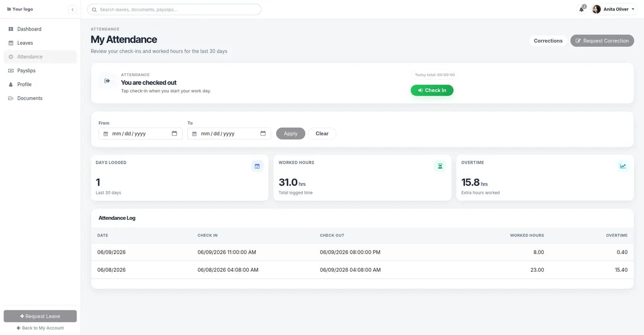The image size is (644, 335).
Task: Click check-out time 06/09/2026 08:00:00 PM
Action: [350, 252]
